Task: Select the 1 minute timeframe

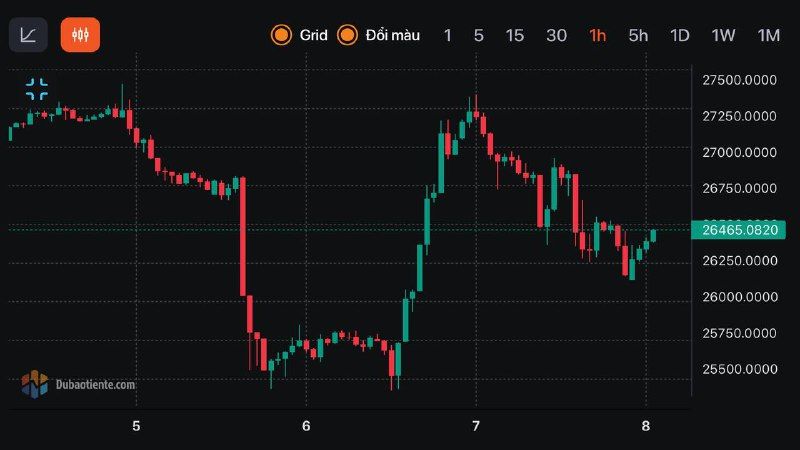Action: [447, 35]
